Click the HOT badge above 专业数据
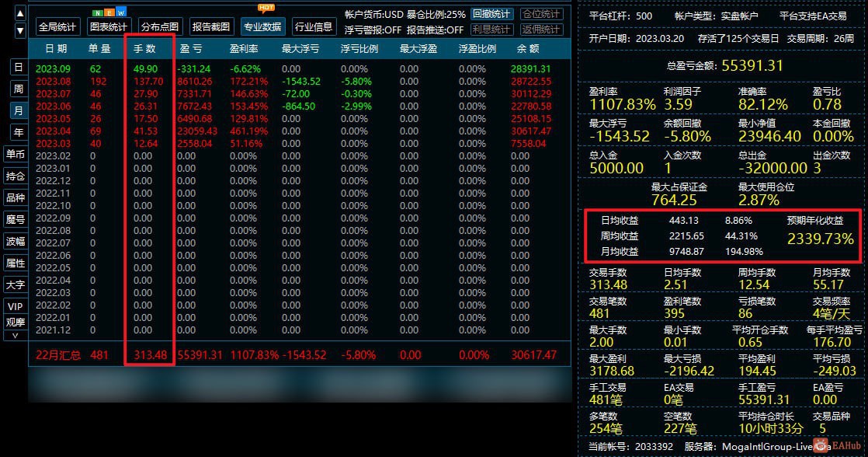 (266, 8)
